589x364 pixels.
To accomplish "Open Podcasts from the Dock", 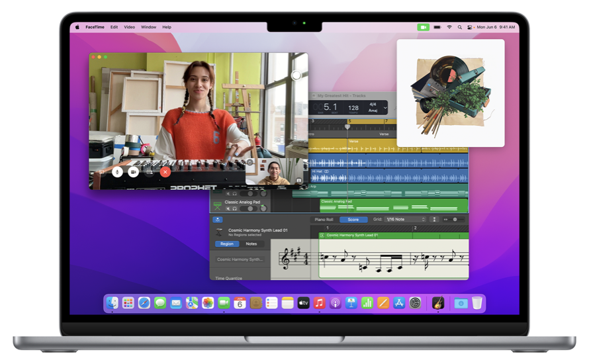I will 336,302.
